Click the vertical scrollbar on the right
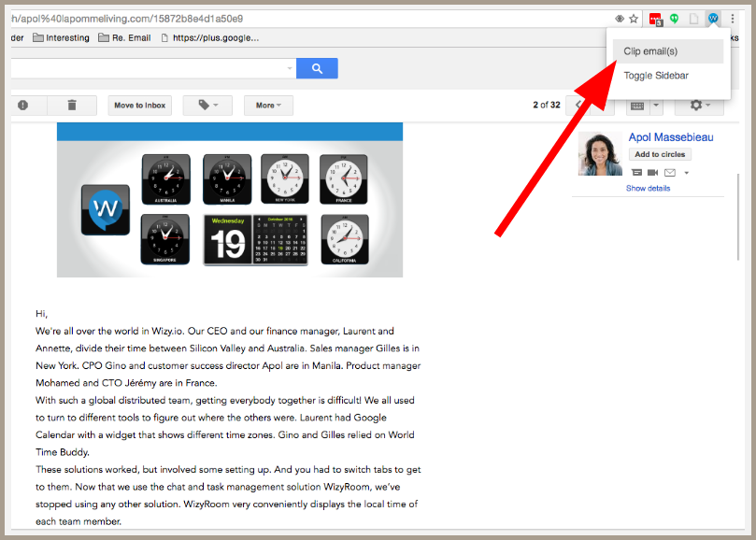Viewport: 756px width, 540px height. pyautogui.click(x=738, y=217)
